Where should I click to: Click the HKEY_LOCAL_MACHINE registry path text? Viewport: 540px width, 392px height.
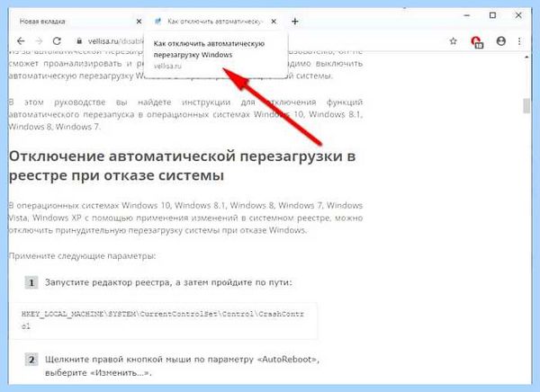(163, 320)
